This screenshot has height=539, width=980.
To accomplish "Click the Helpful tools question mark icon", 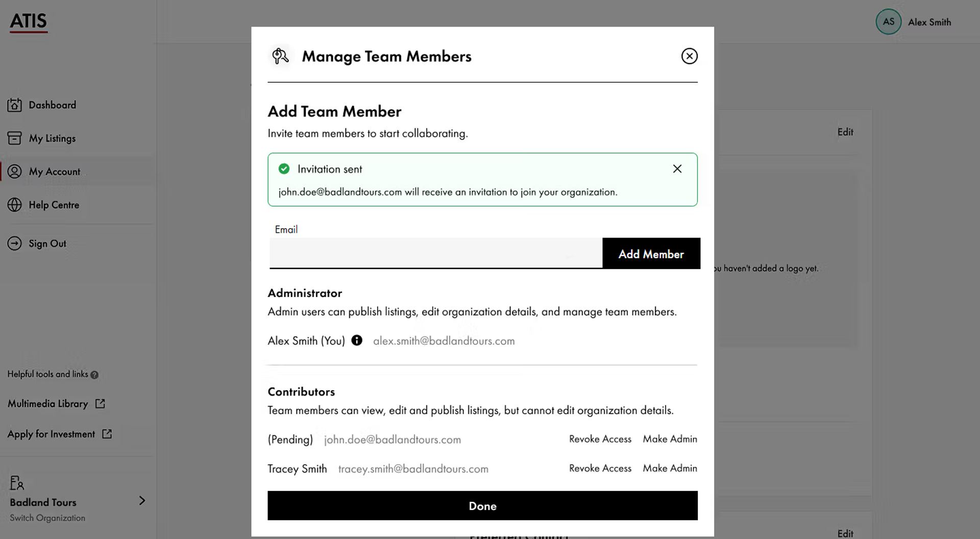I will [94, 375].
